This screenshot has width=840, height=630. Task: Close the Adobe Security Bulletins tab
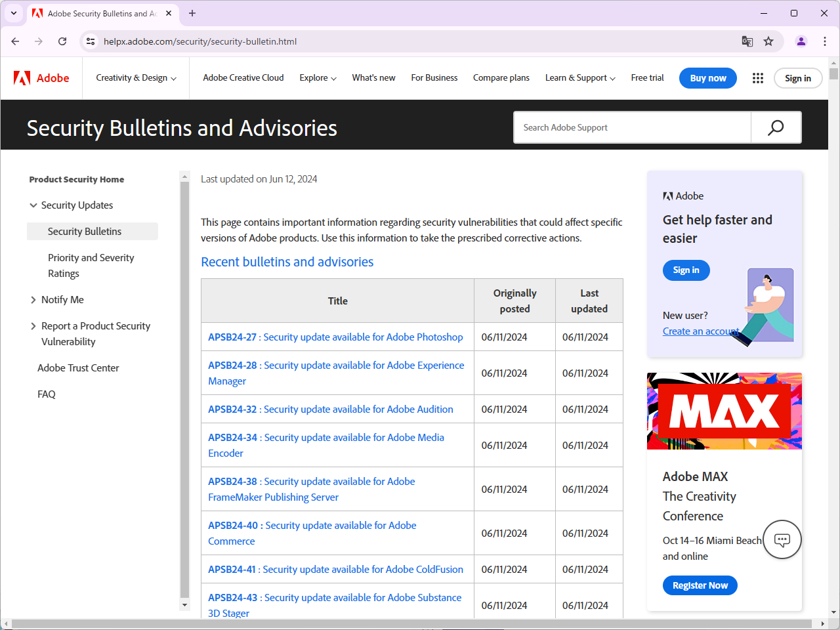point(169,13)
